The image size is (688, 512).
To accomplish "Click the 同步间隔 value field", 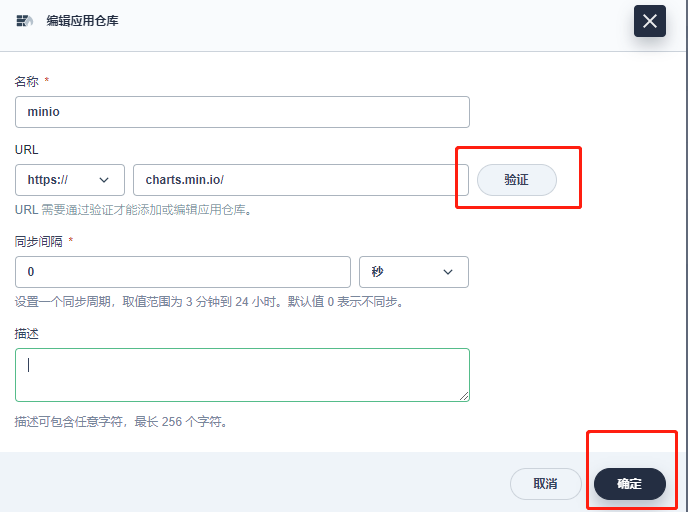I will (183, 272).
